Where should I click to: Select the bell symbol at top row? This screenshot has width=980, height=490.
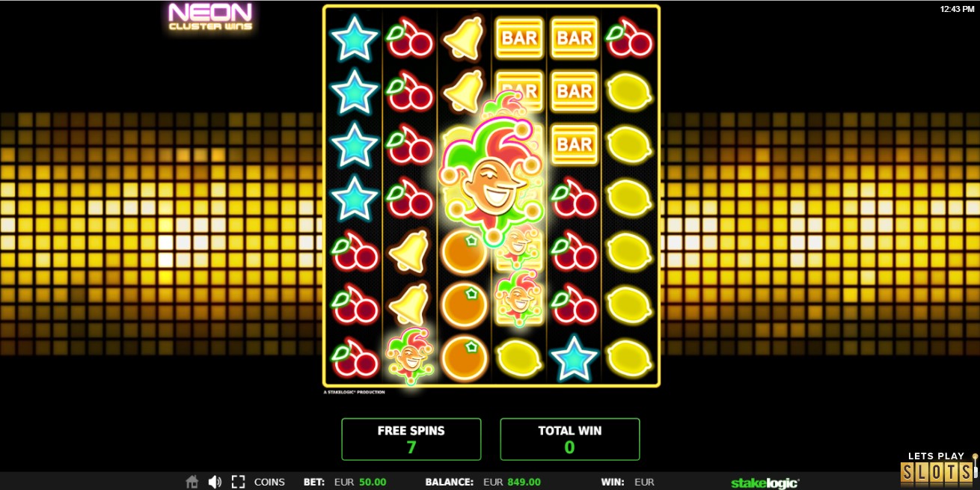click(x=464, y=37)
